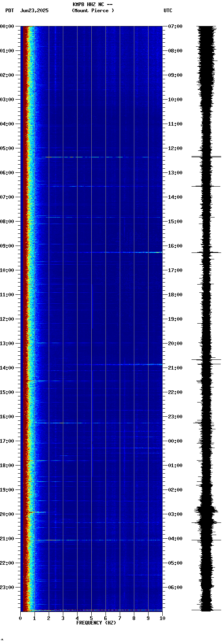Click the UTC '15:00' time label
Screen dimensions: 224x644
pyautogui.click(x=175, y=222)
